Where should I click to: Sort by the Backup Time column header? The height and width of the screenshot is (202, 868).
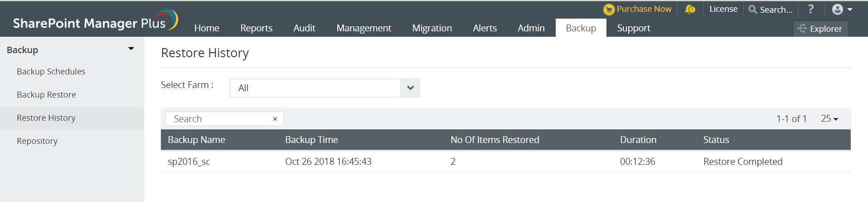[311, 140]
